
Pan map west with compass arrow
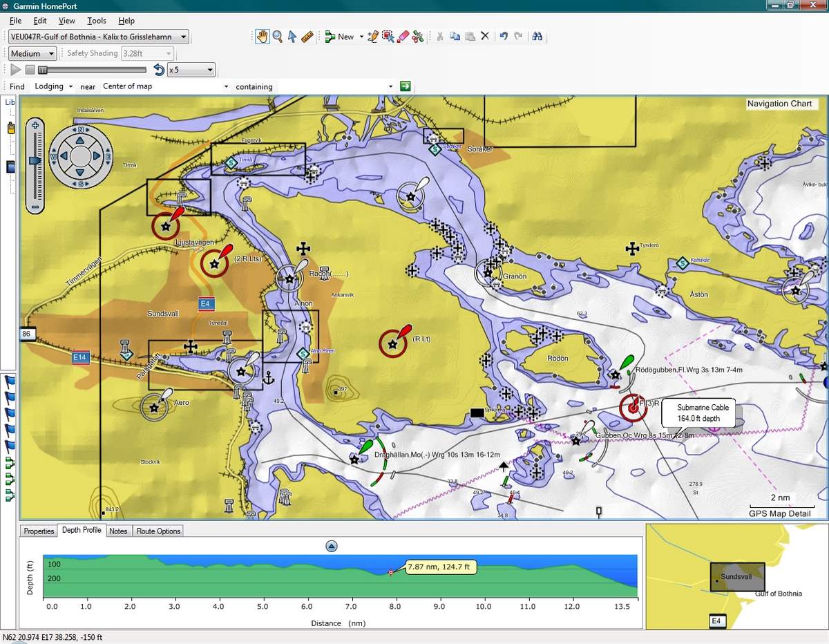click(x=64, y=157)
